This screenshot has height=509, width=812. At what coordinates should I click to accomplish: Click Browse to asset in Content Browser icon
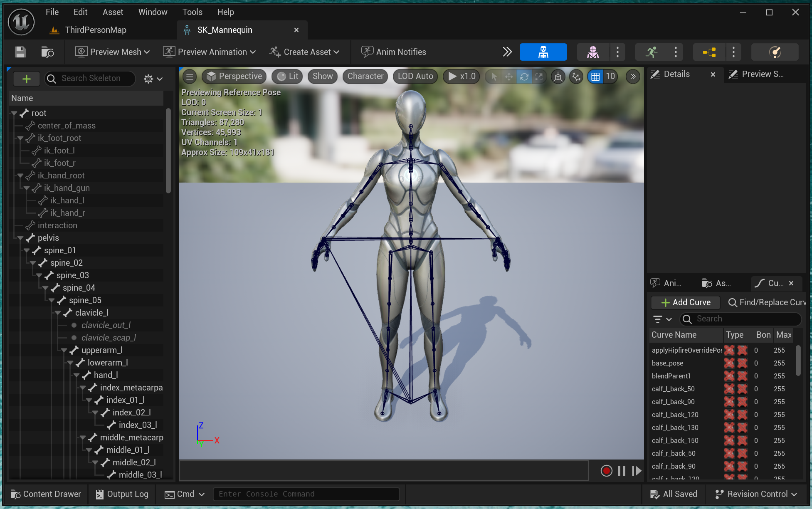point(47,52)
